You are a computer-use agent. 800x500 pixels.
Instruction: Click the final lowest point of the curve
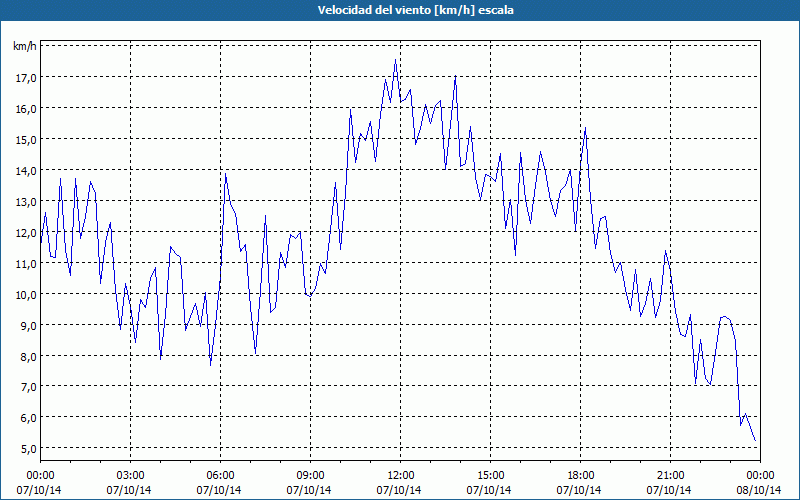tap(755, 441)
